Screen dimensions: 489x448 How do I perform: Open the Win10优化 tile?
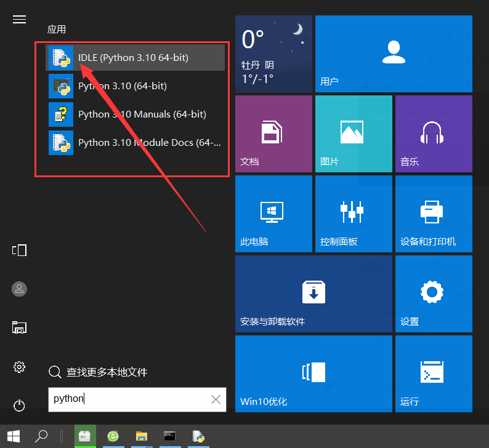[x=313, y=374]
